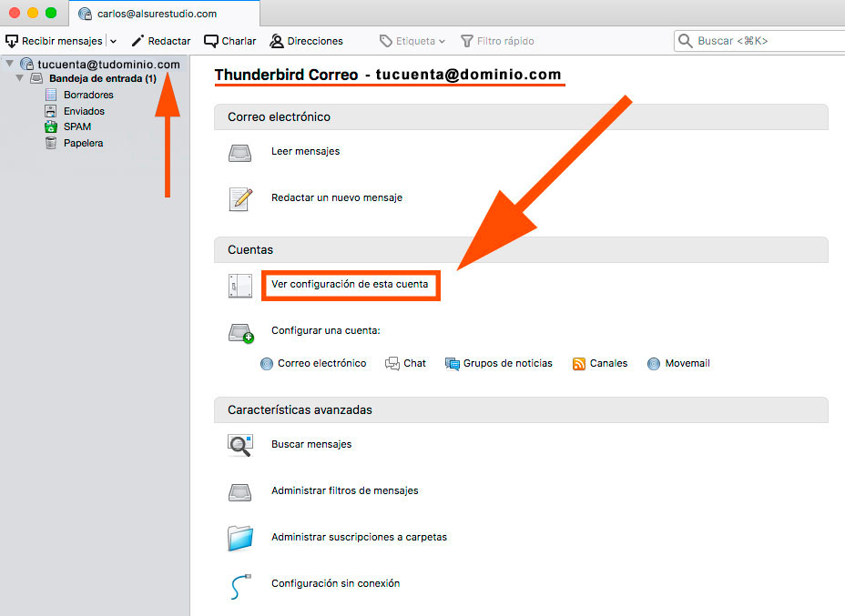Viewport: 845px width, 616px height.
Task: Open the Grupos de noticias icon
Action: (453, 363)
